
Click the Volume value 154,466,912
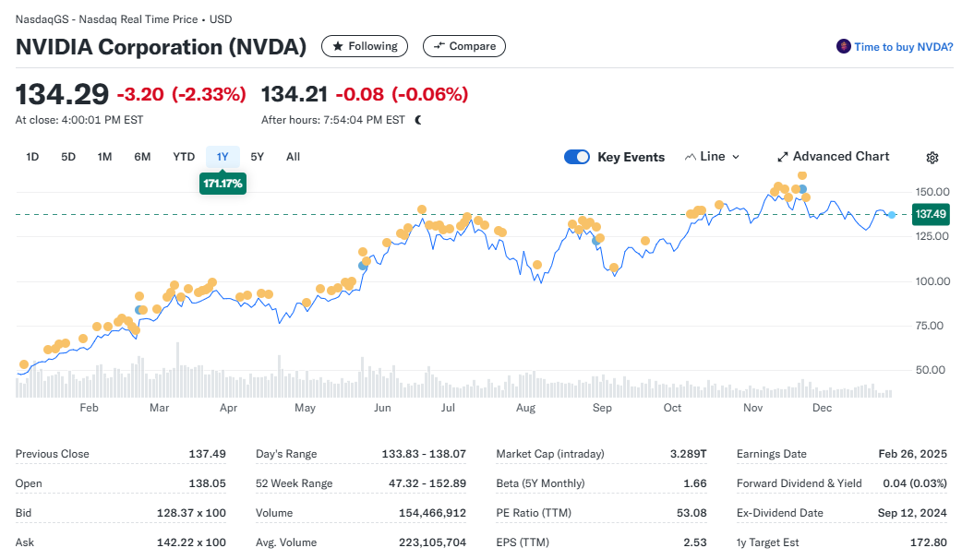433,513
